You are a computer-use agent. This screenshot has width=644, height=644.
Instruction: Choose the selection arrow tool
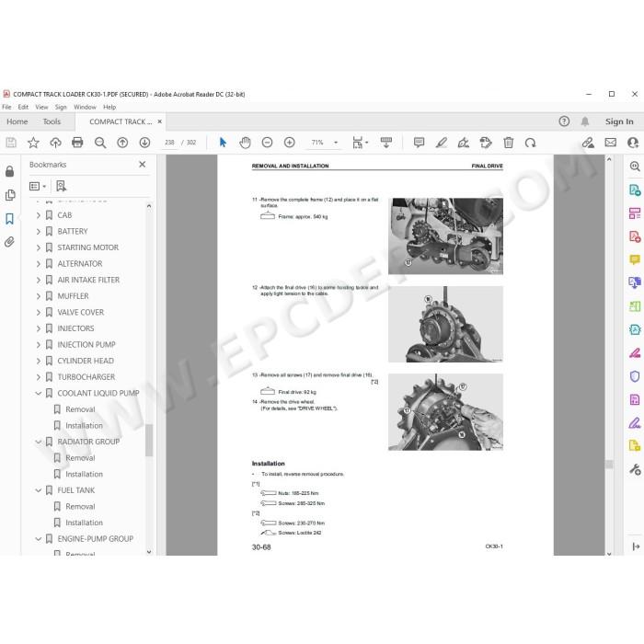223,143
